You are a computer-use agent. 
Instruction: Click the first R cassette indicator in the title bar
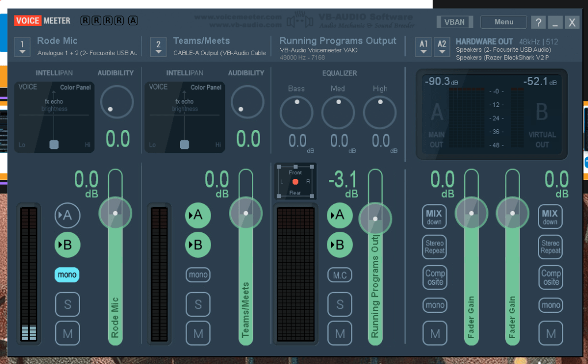[x=85, y=20]
